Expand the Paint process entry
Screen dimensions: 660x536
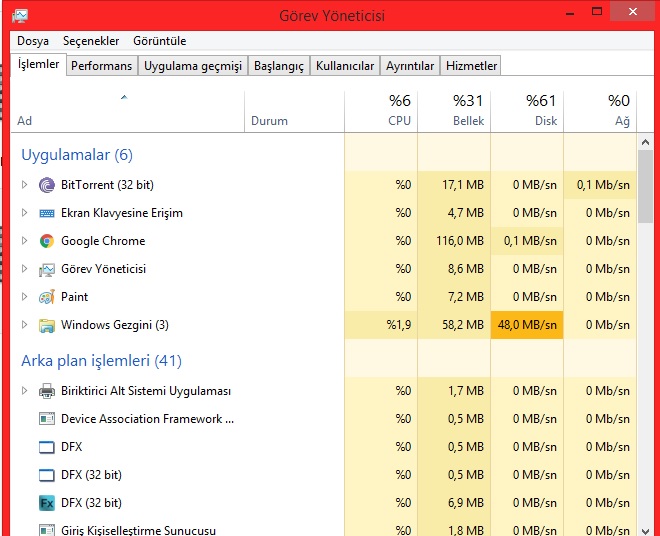24,297
